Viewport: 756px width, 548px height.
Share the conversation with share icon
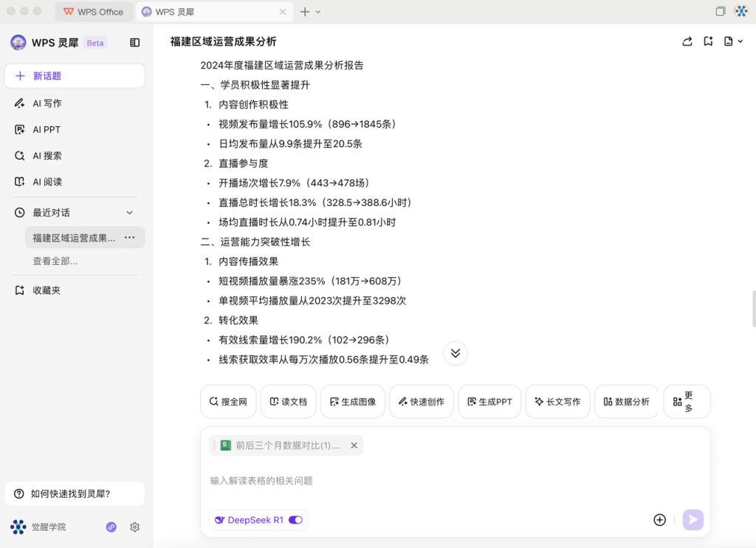687,41
